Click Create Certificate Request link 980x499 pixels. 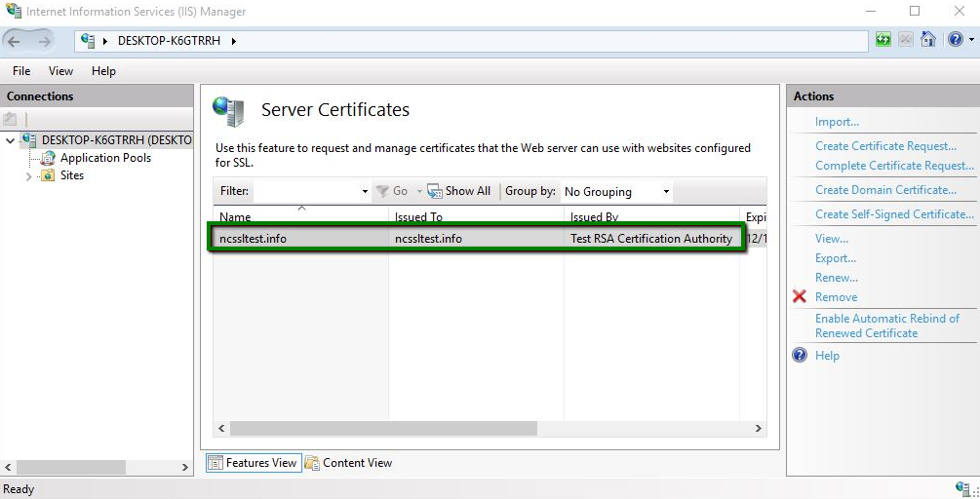(x=885, y=146)
